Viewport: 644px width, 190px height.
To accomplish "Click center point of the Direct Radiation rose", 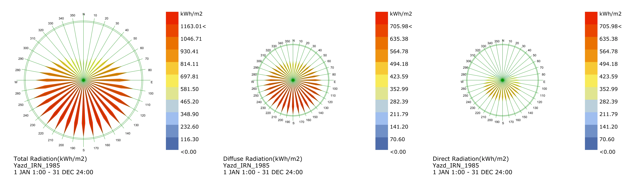I will tap(502, 80).
